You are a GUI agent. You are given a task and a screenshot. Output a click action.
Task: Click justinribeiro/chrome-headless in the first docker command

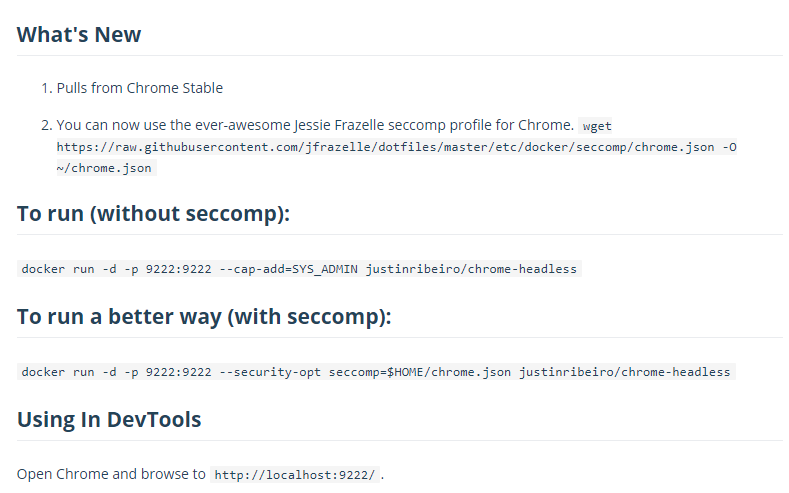[x=471, y=269]
